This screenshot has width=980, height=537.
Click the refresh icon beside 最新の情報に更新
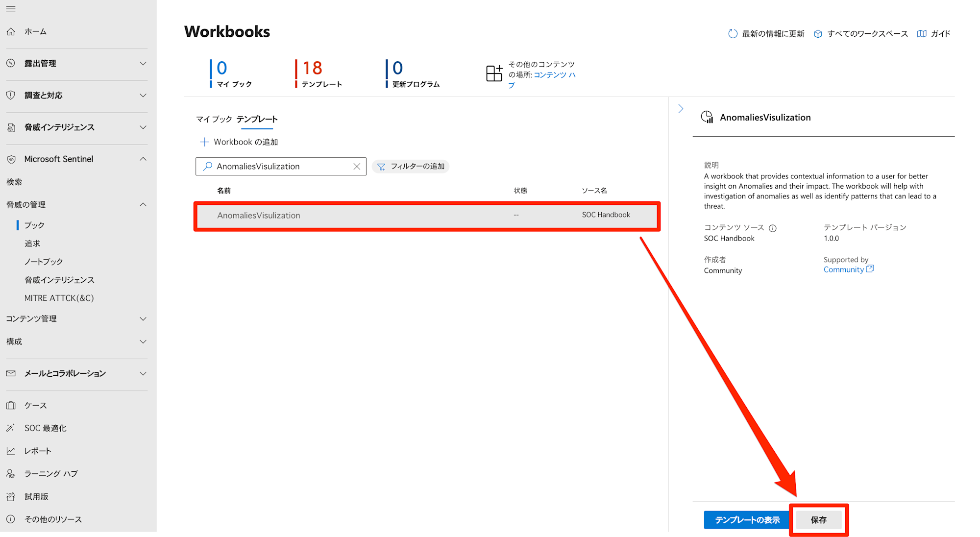point(733,33)
